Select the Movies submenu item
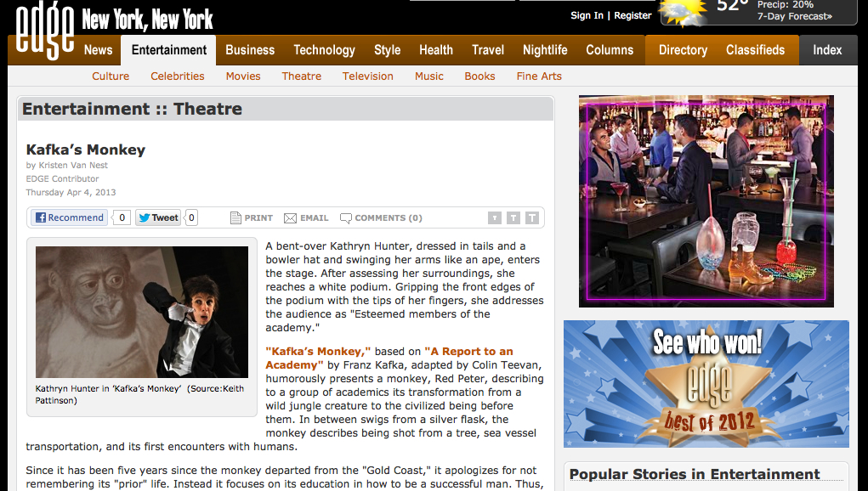Screen dimensions: 868x491 (x=243, y=76)
